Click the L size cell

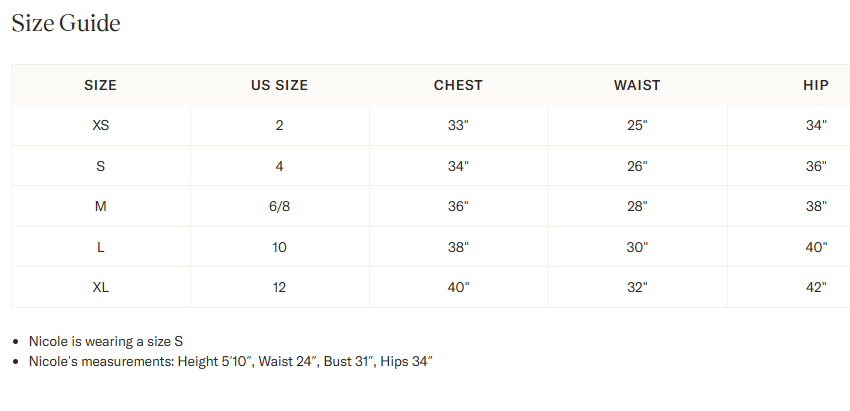click(100, 247)
